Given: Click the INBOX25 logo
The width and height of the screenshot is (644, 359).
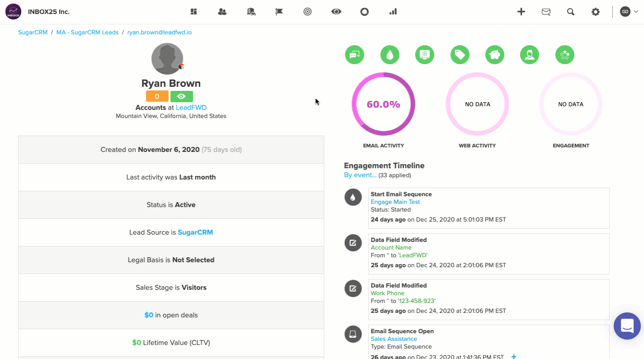Looking at the screenshot, I should 14,12.
